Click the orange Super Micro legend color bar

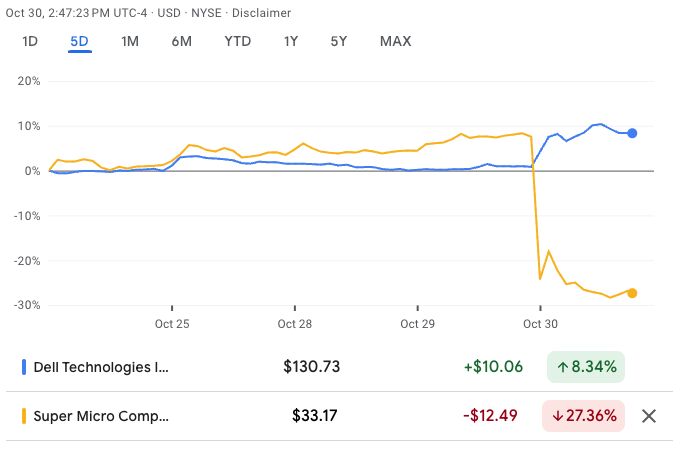[24, 416]
